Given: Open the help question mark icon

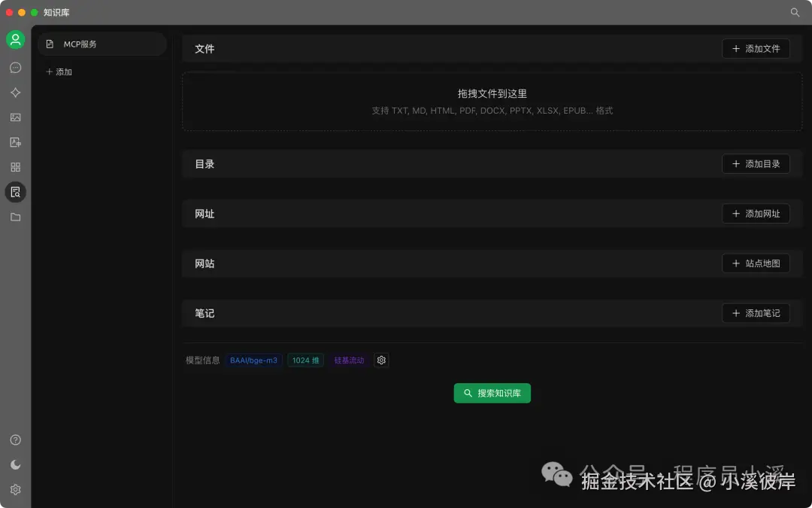Looking at the screenshot, I should pyautogui.click(x=16, y=440).
